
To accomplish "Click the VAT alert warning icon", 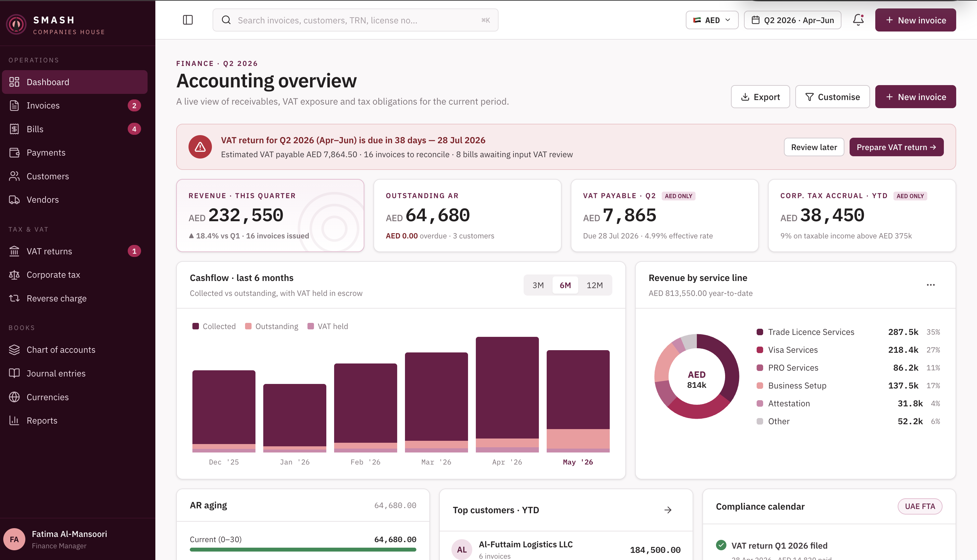I will (200, 147).
